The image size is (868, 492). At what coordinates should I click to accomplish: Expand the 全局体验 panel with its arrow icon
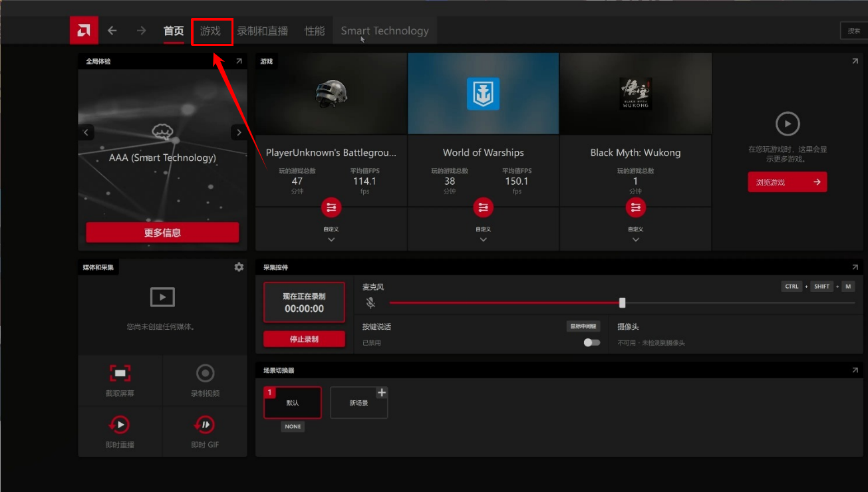239,61
